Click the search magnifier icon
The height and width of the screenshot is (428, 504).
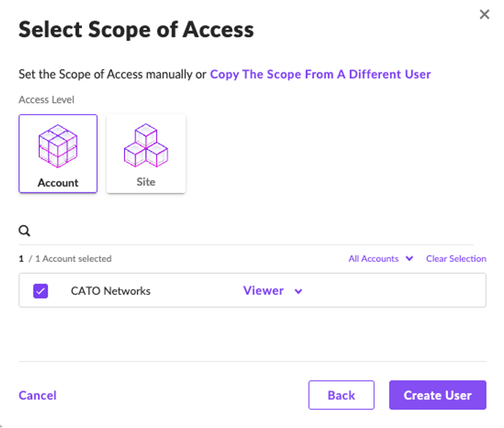click(x=24, y=230)
